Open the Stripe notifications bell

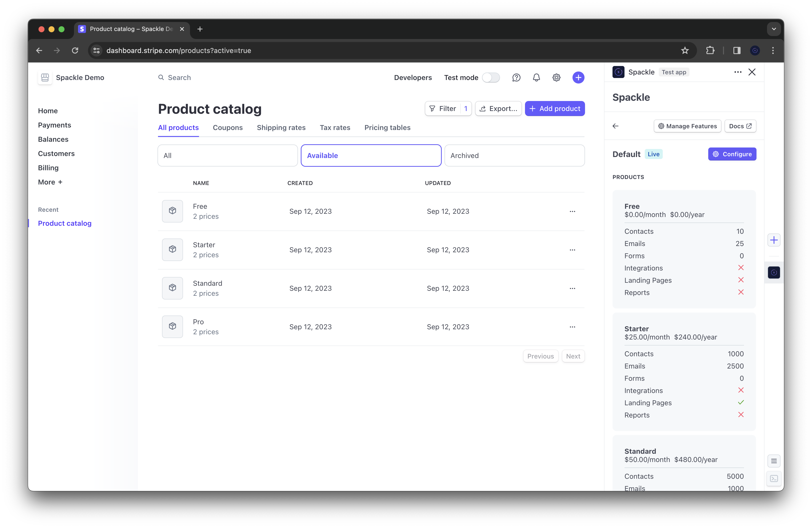(x=536, y=77)
